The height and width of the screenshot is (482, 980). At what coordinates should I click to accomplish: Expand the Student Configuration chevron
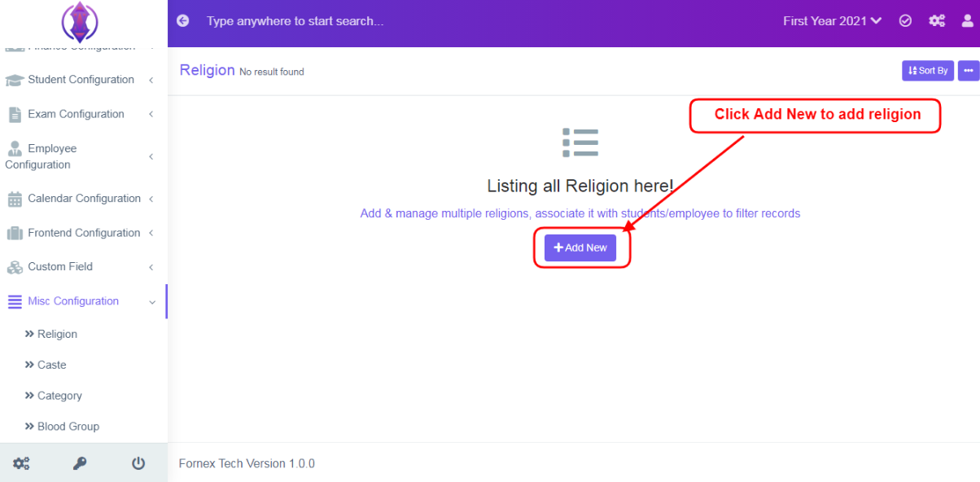click(151, 80)
